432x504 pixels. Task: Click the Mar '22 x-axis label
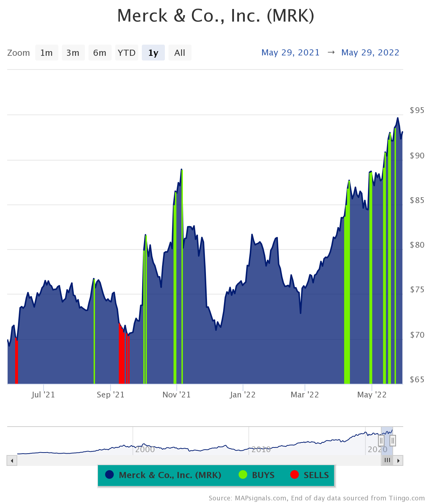tap(305, 395)
